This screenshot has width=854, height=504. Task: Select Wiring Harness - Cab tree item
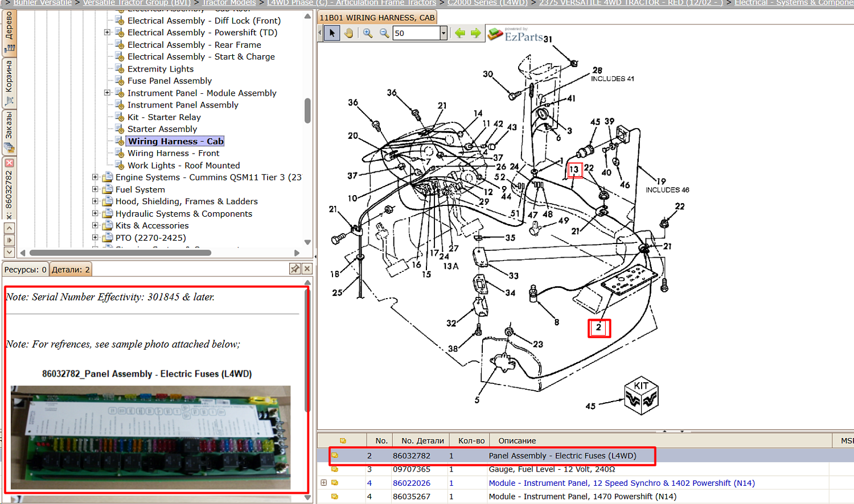coord(175,141)
